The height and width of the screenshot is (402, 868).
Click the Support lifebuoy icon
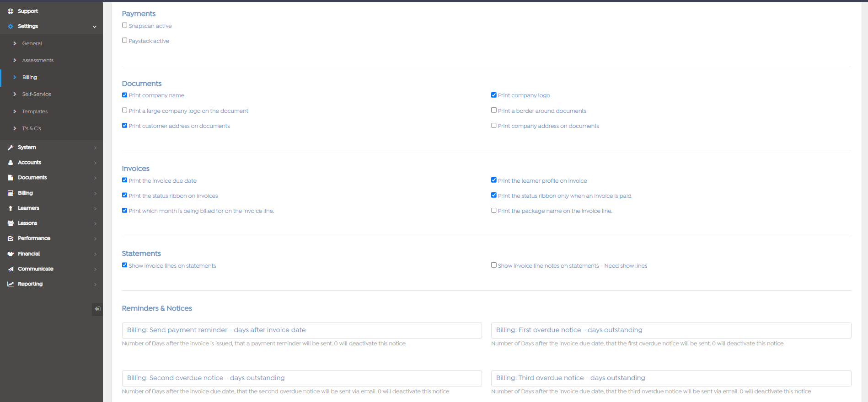point(11,11)
